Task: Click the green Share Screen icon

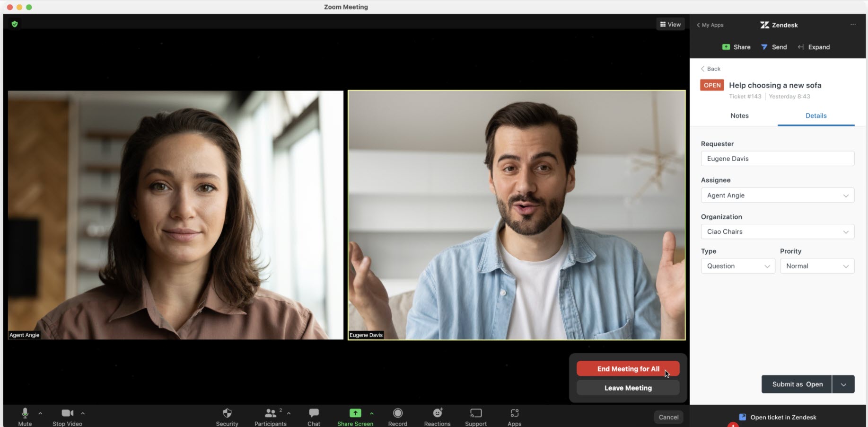Action: pyautogui.click(x=355, y=413)
